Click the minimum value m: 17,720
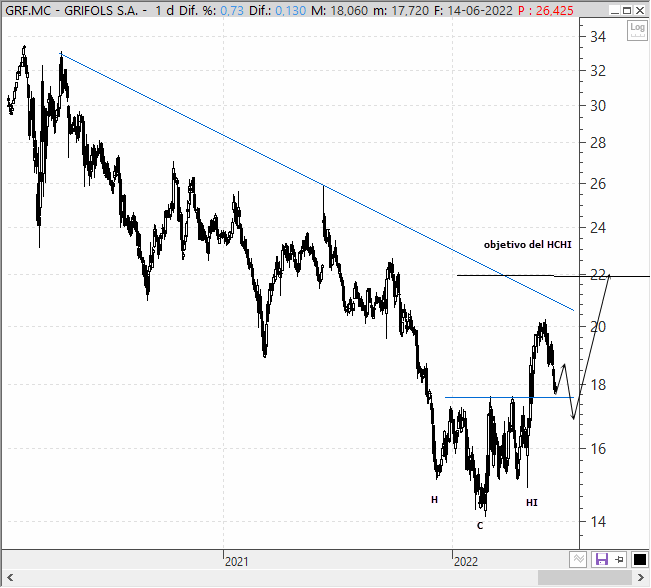Screen dimensions: 651x588 point(401,10)
